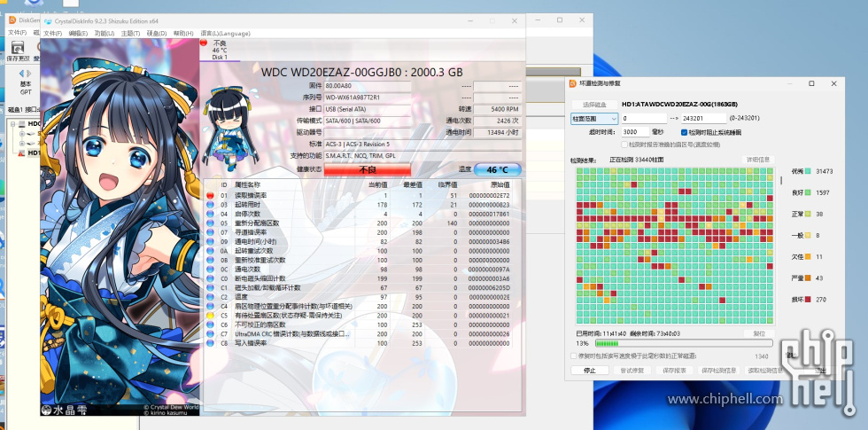
Task: Click the DiskGenius title bar app icon
Action: pyautogui.click(x=12, y=20)
